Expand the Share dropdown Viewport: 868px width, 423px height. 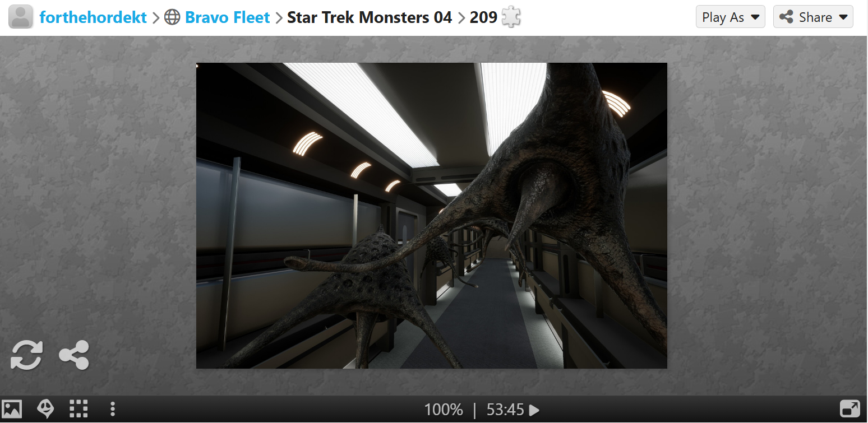pyautogui.click(x=813, y=17)
